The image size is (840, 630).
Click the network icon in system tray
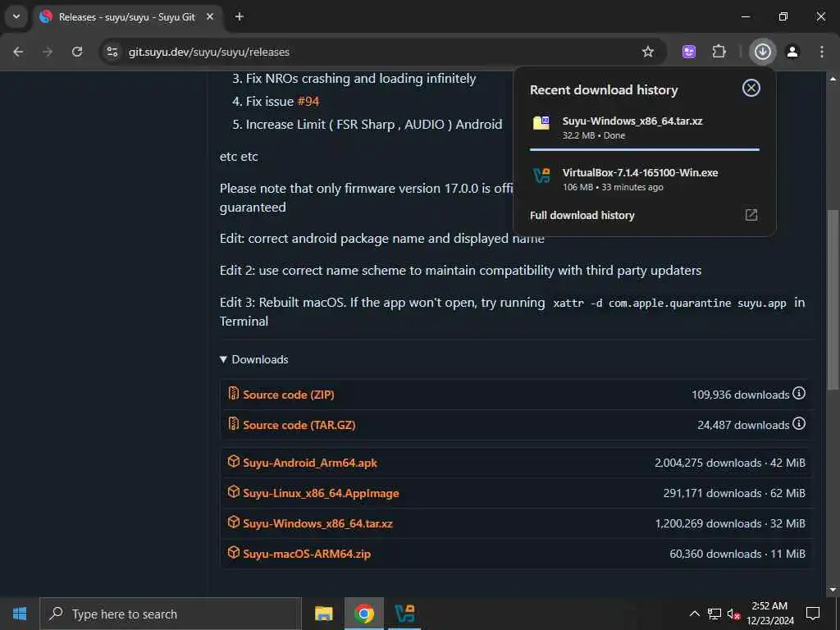click(714, 614)
